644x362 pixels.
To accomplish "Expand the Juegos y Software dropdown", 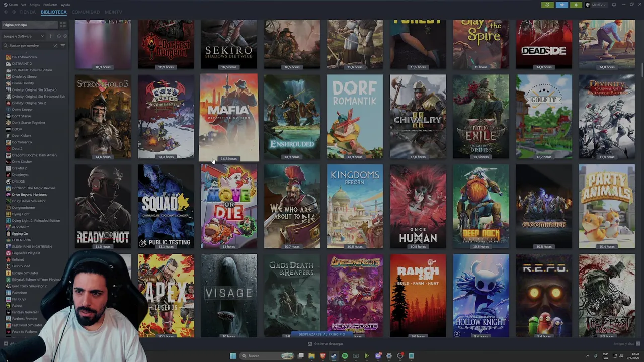I will coord(24,36).
